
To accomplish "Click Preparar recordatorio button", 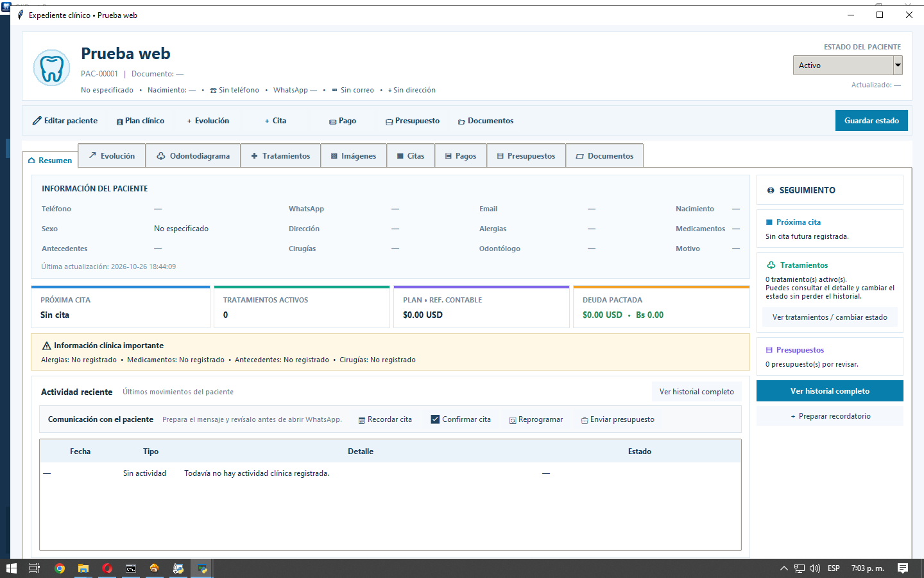I will pos(830,416).
